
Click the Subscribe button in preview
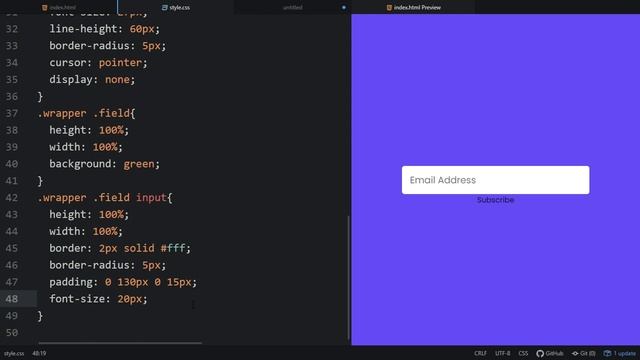tap(495, 200)
